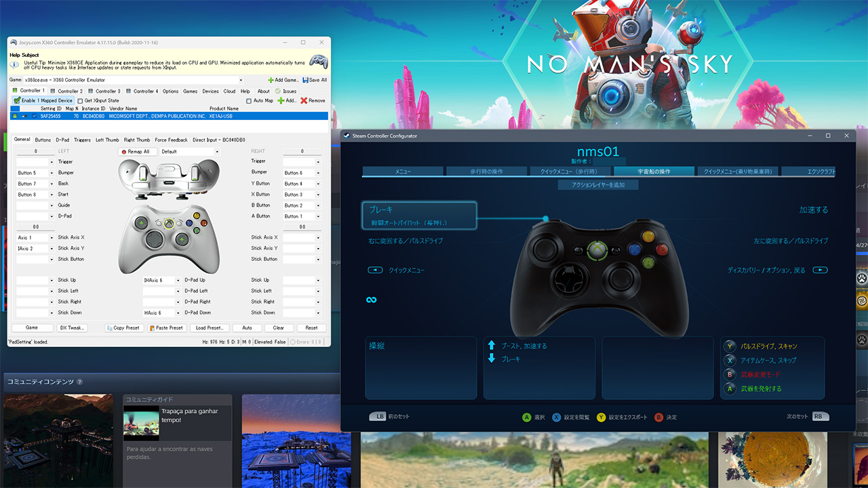Image resolution: width=868 pixels, height=488 pixels.
Task: Open the Game selection dropdown
Action: [240, 80]
